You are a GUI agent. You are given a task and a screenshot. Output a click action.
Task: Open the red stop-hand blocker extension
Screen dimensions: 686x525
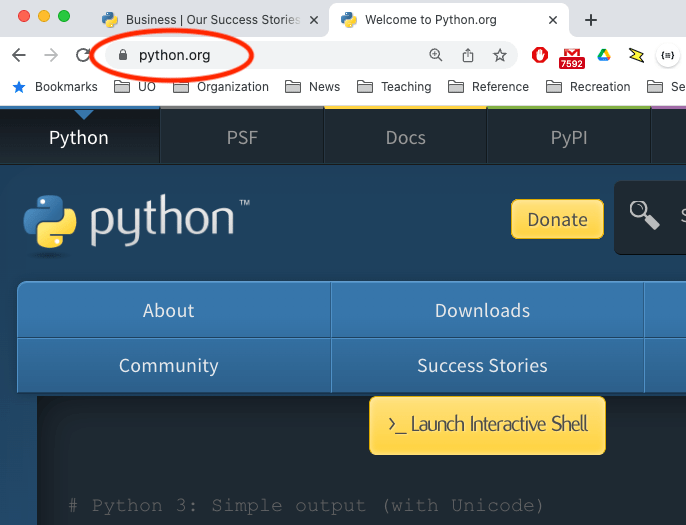(x=540, y=55)
